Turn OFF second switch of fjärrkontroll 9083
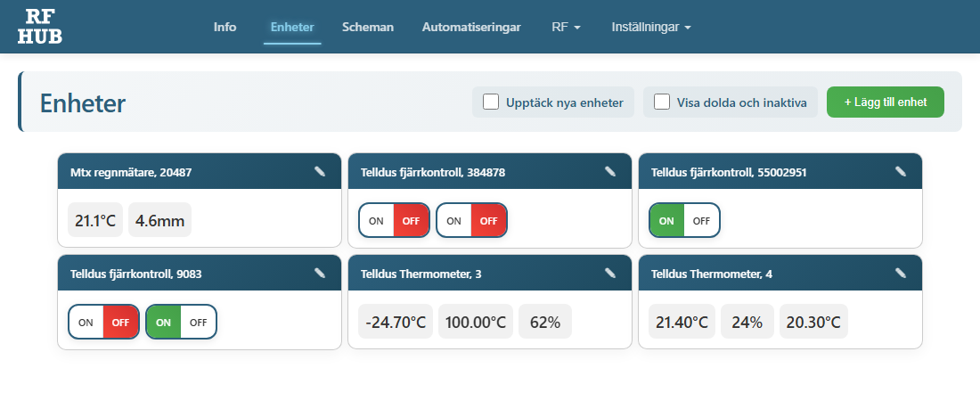 [x=198, y=323]
